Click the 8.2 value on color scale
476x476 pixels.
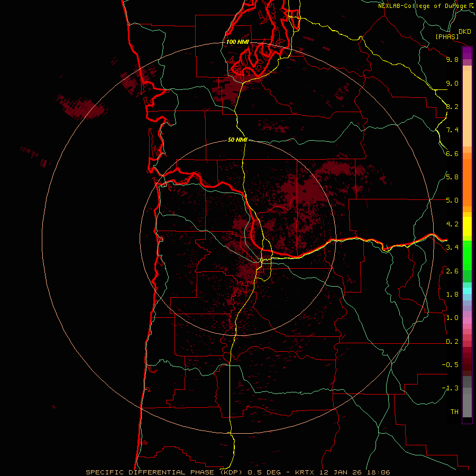click(452, 106)
